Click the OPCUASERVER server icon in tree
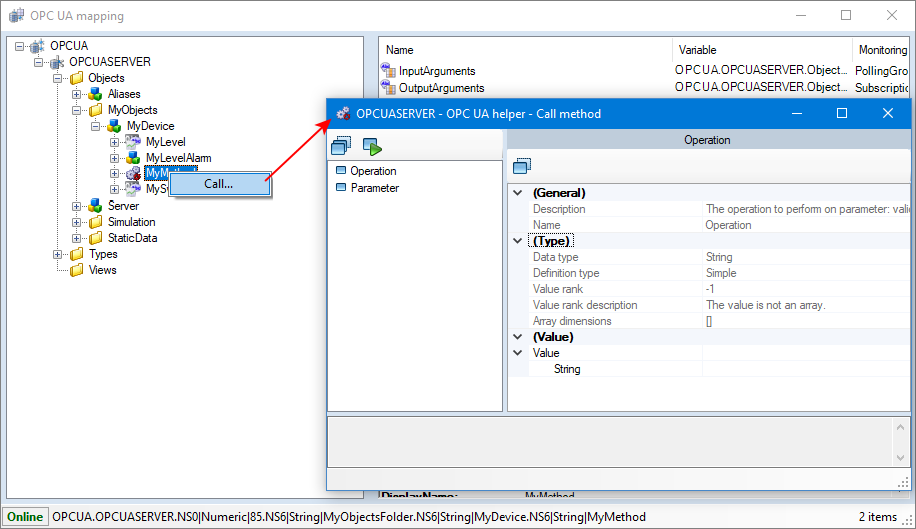916x529 pixels. 57,62
